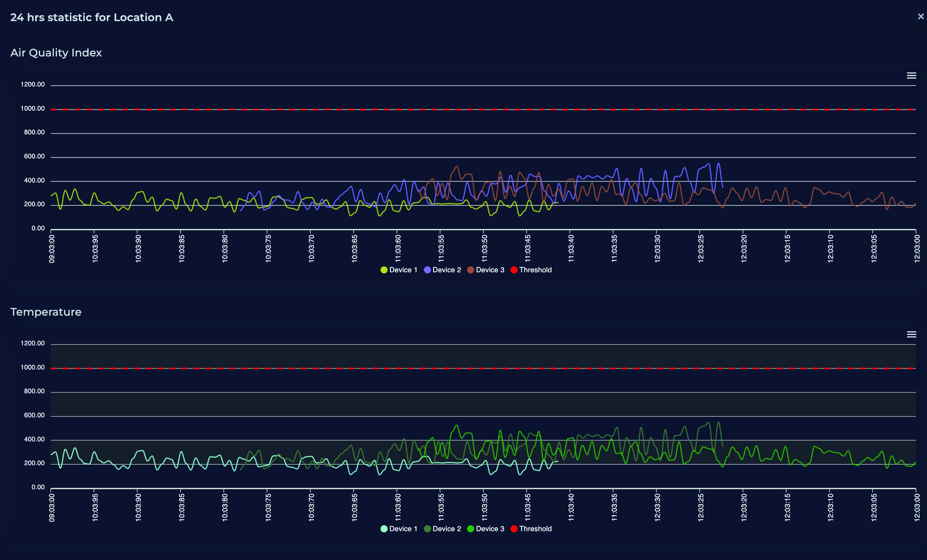Viewport: 927px width, 560px height.
Task: Click the 12:03:20 x-axis label on Air Quality chart
Action: (744, 248)
